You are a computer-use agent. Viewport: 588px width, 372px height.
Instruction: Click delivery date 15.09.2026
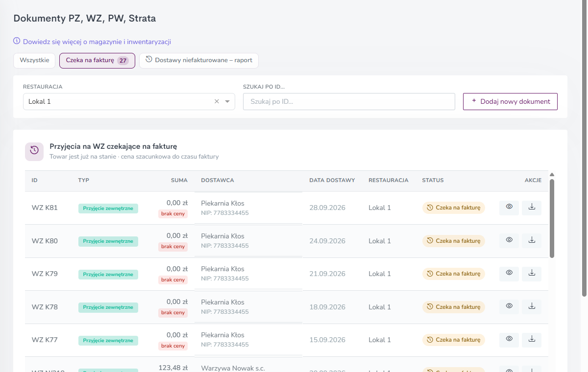[x=327, y=340]
